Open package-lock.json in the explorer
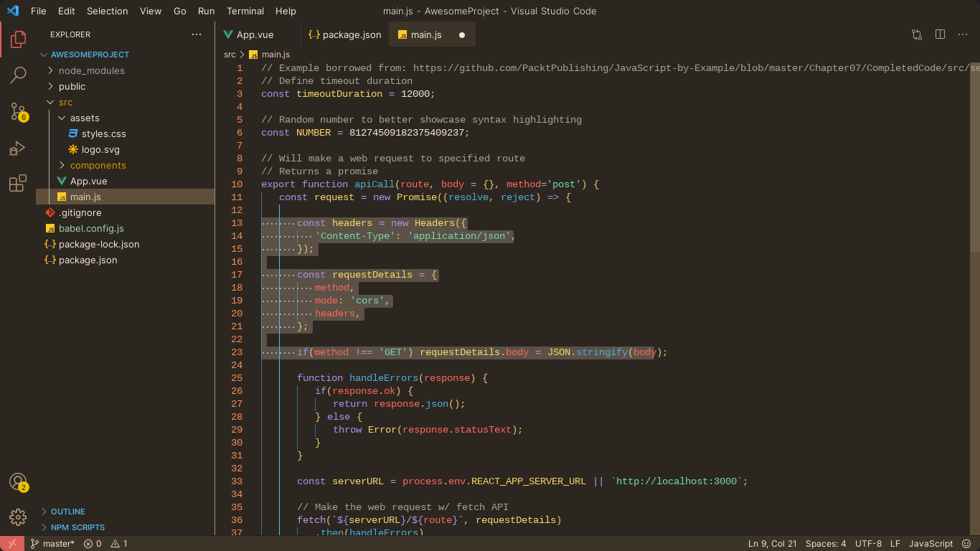This screenshot has width=980, height=551. pyautogui.click(x=93, y=244)
